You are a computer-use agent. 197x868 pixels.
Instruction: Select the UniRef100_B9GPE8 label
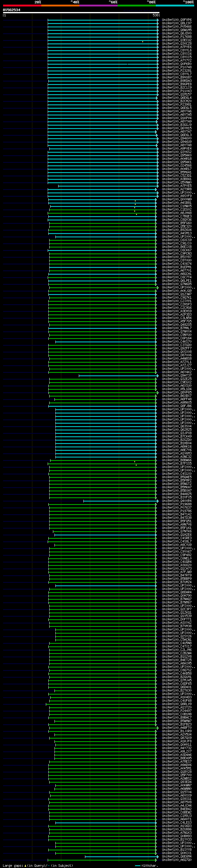(176, 84)
